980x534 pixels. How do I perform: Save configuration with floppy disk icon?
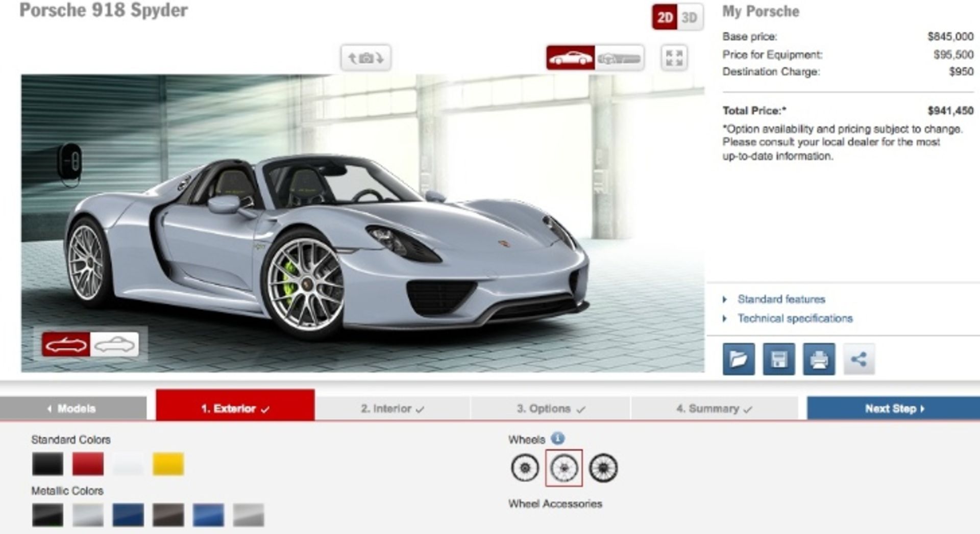(x=778, y=360)
